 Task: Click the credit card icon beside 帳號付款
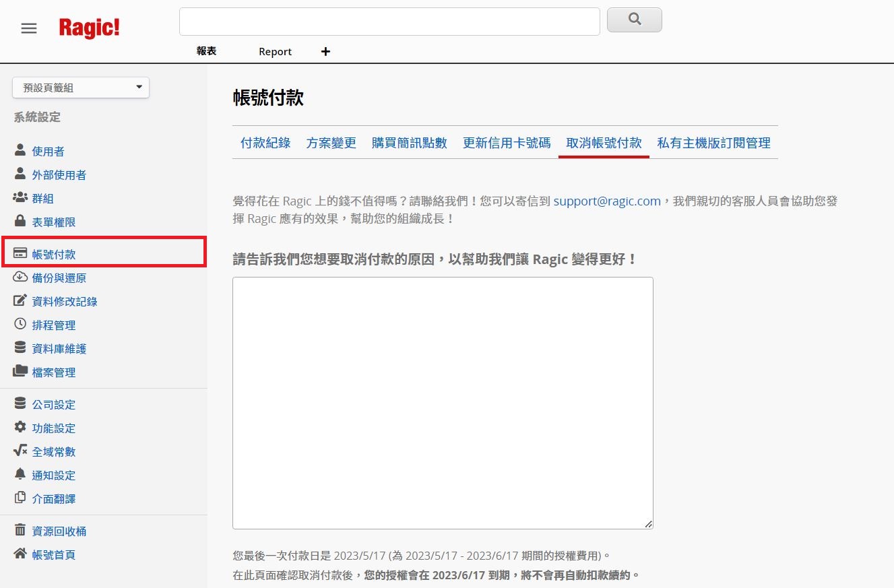(x=20, y=253)
